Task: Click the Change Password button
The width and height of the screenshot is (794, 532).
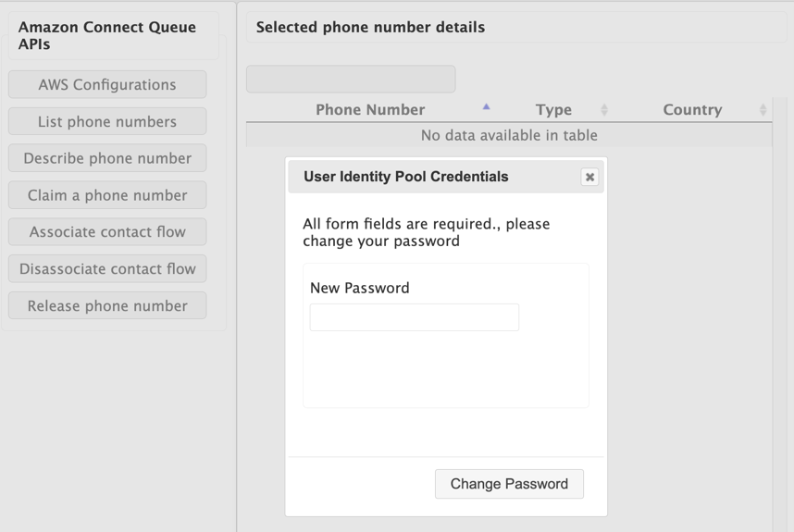Action: coord(509,484)
